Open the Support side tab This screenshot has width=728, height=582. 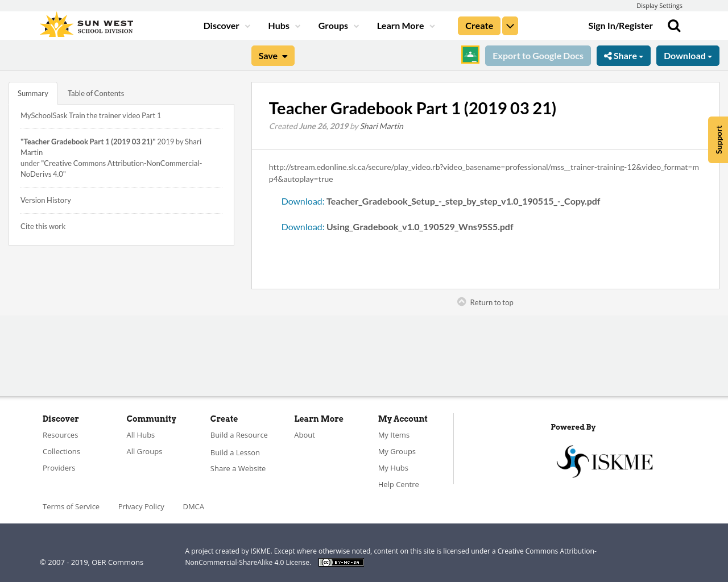click(718, 140)
